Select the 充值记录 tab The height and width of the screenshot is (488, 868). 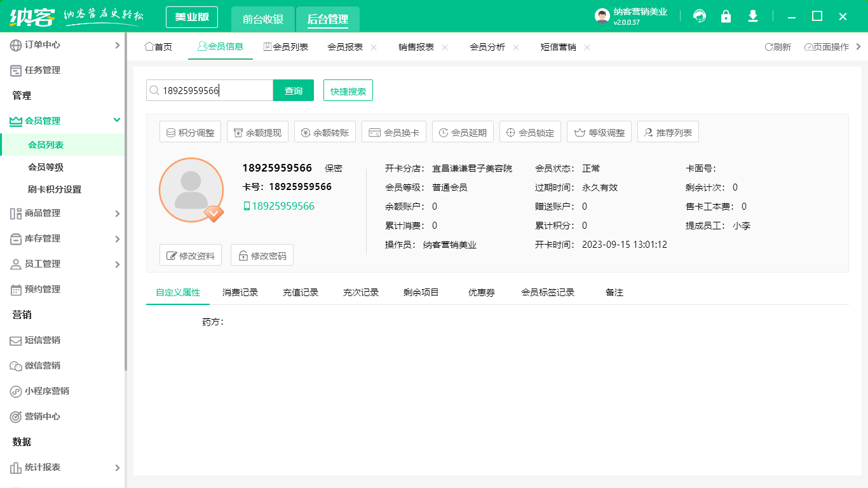pos(301,292)
